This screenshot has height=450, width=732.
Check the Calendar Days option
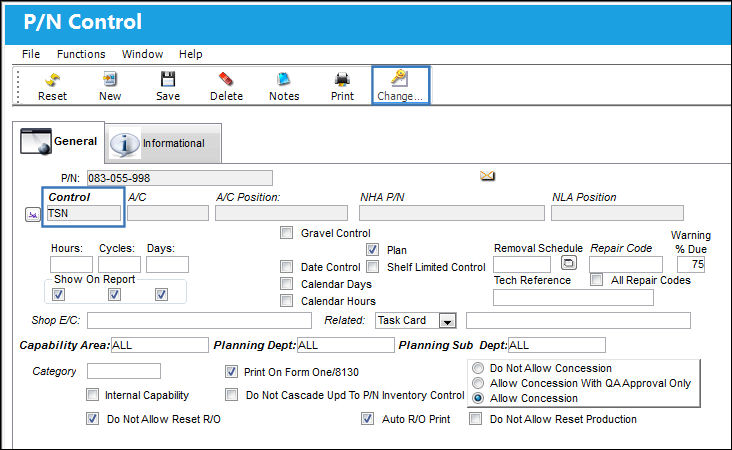[x=286, y=283]
